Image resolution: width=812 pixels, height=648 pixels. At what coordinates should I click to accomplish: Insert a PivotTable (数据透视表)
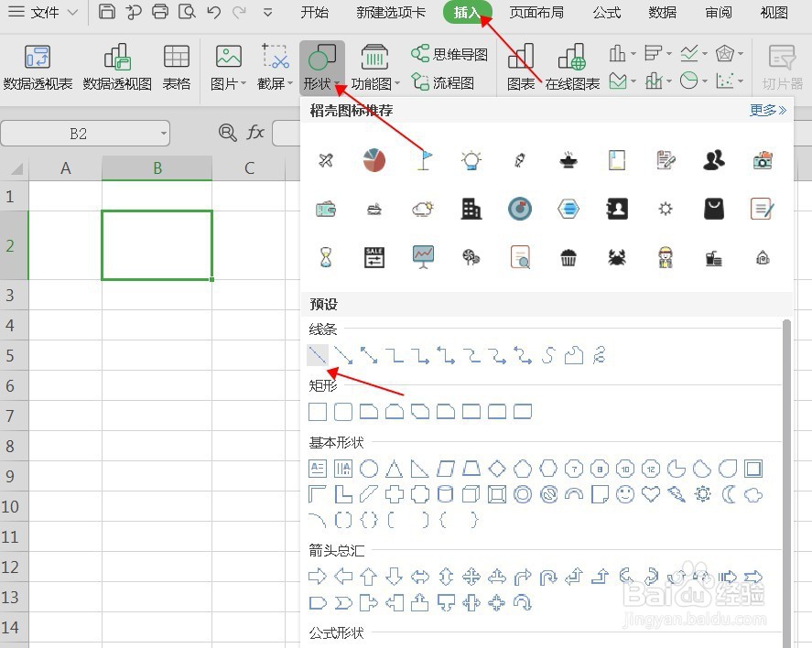tap(36, 66)
